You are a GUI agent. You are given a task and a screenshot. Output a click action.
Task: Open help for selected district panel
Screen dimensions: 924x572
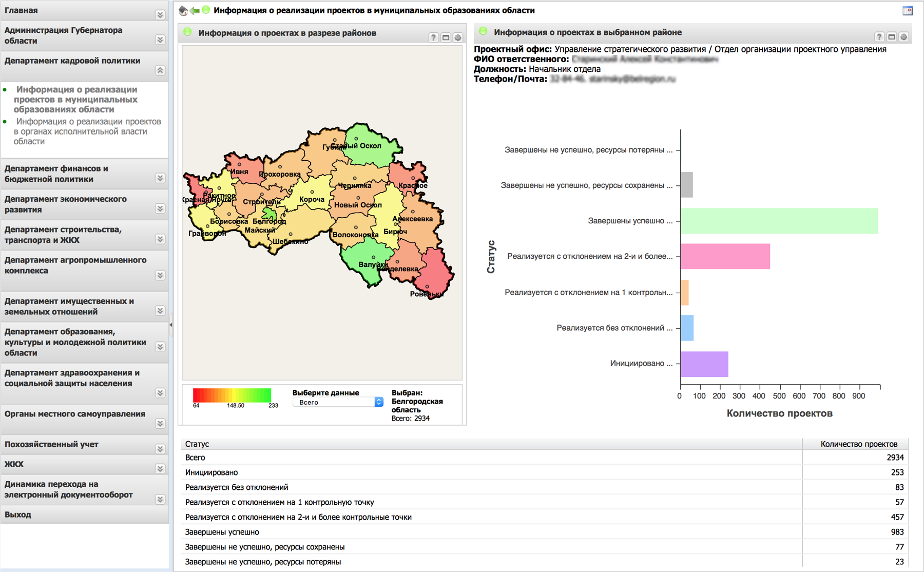coord(879,37)
